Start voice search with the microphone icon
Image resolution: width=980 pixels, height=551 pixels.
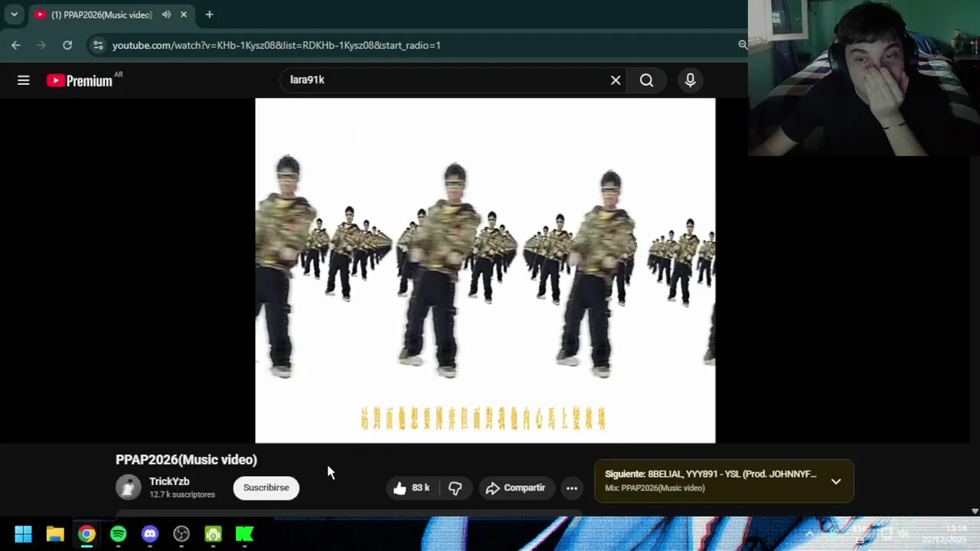(x=691, y=80)
